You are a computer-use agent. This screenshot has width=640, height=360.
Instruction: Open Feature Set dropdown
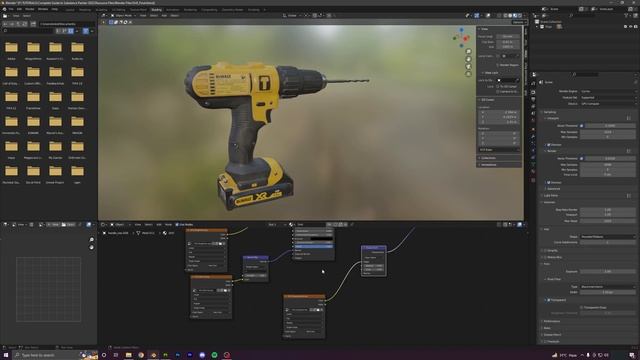coord(608,98)
